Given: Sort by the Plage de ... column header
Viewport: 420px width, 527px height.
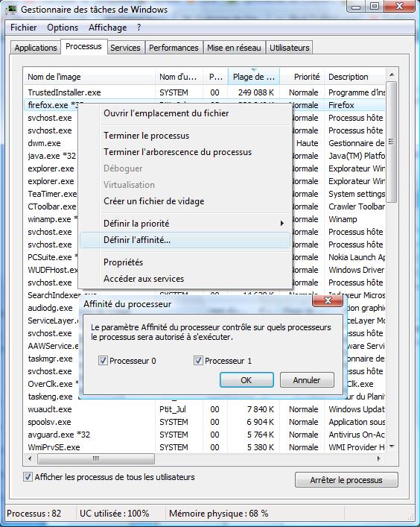Looking at the screenshot, I should (254, 77).
